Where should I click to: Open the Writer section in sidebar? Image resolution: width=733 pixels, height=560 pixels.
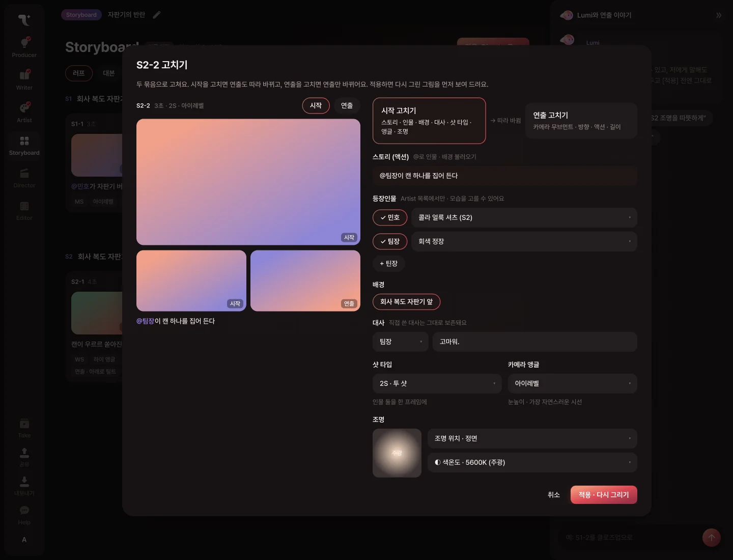pos(24,79)
